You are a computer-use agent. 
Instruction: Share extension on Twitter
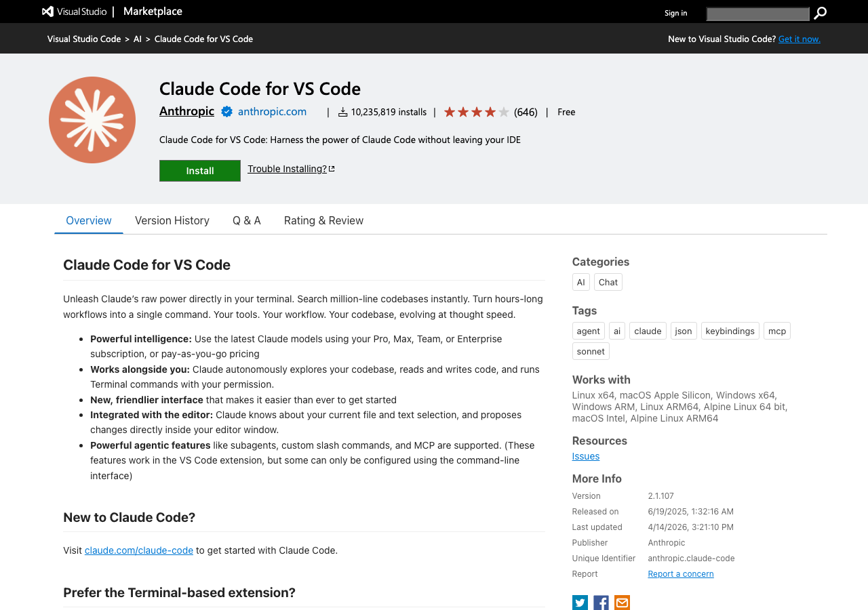point(580,603)
